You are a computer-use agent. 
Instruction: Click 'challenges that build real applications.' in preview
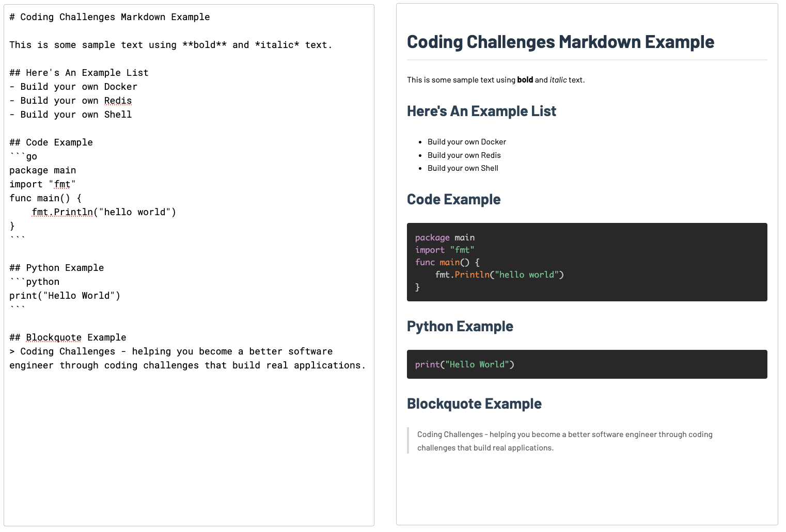tap(485, 448)
